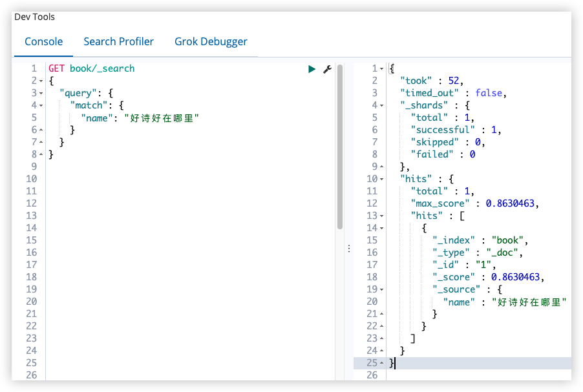Place cursor on empty editor line 9
The image size is (583, 392).
189,167
